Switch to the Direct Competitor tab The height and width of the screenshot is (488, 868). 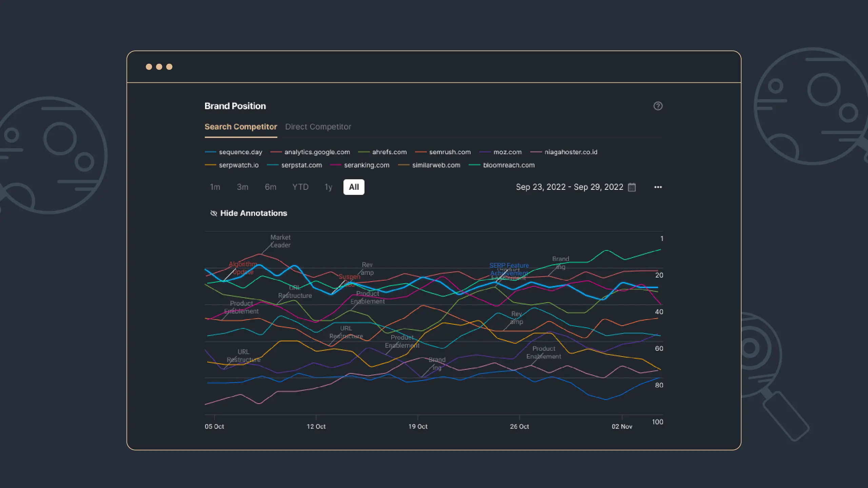318,127
